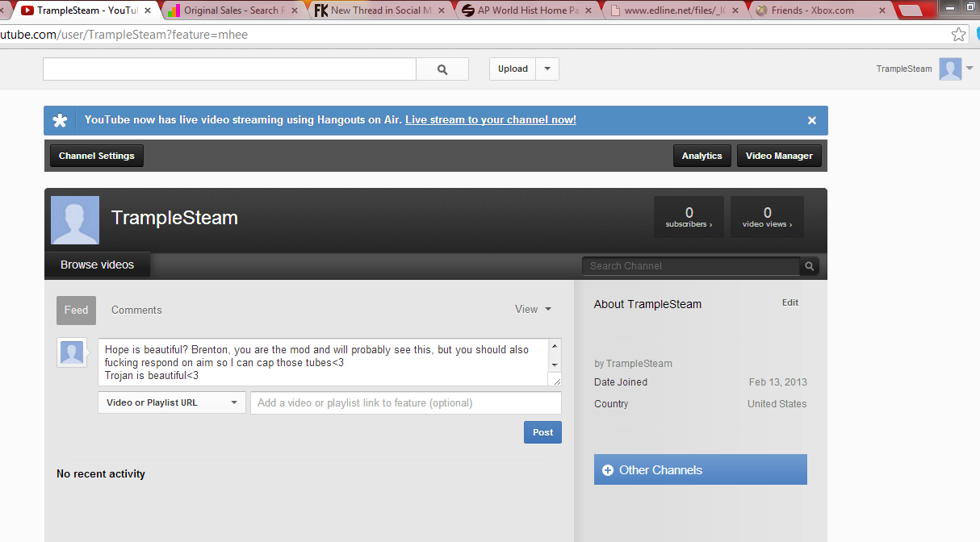This screenshot has width=980, height=542.
Task: Click the Upload button
Action: point(513,69)
